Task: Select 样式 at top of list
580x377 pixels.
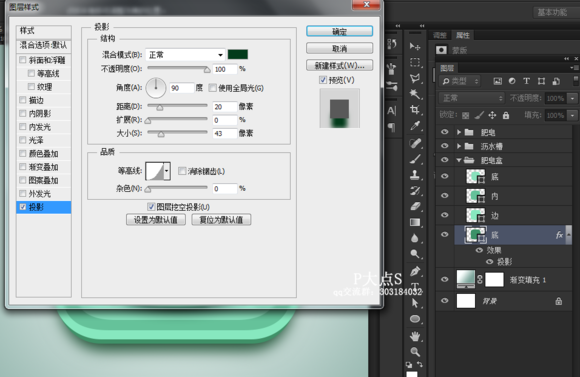Action: tap(44, 31)
